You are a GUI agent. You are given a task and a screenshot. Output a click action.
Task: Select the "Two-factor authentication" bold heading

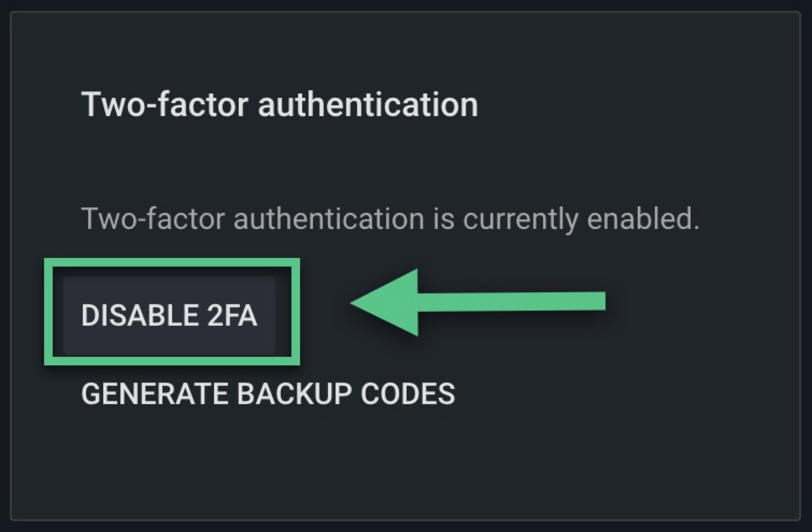coord(279,104)
